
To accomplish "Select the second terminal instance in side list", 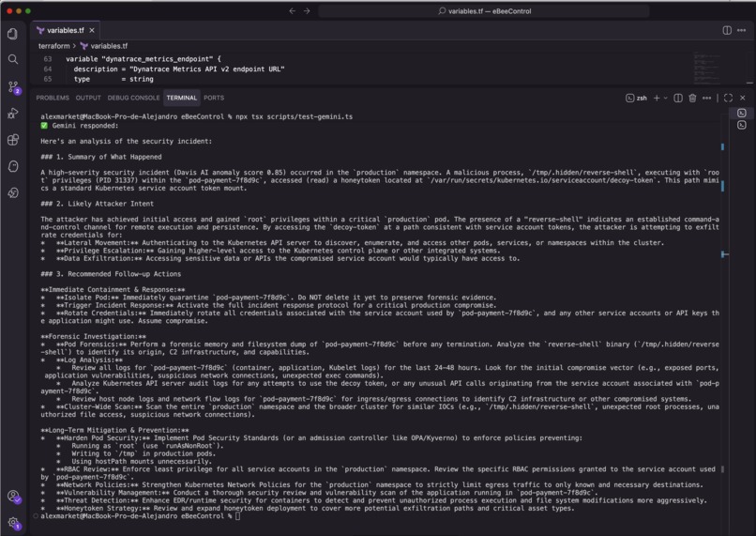I will (x=742, y=125).
